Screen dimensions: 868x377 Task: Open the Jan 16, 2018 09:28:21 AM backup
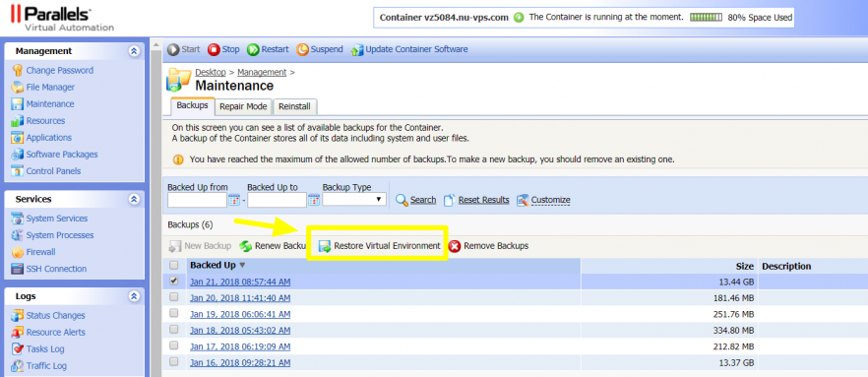click(240, 362)
